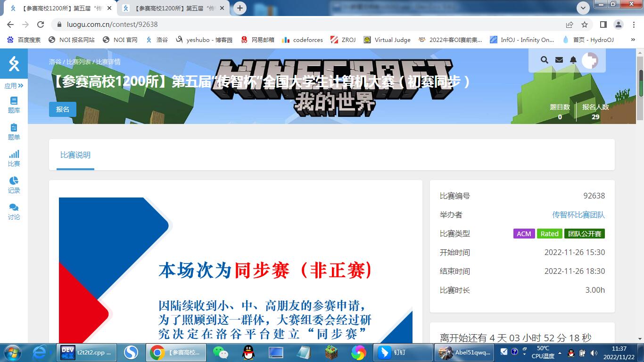Click the Rated tag

point(550,234)
